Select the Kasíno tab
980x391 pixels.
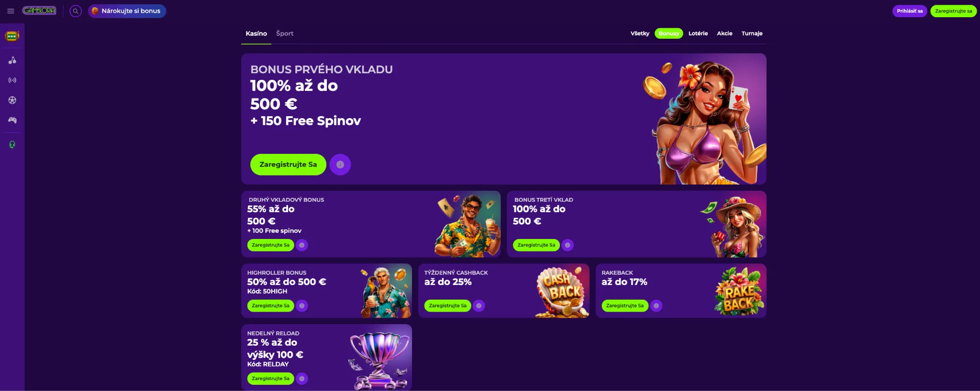[x=256, y=33]
